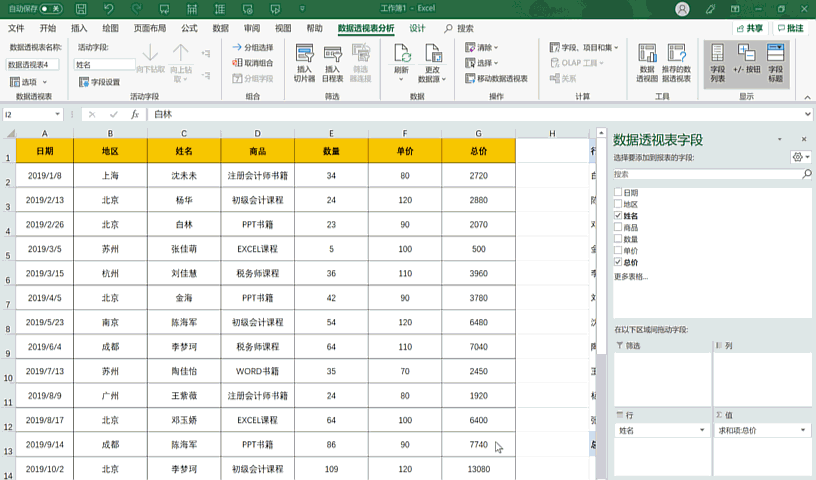
Task: Expand the 姓名 row field dropdown
Action: pyautogui.click(x=701, y=430)
